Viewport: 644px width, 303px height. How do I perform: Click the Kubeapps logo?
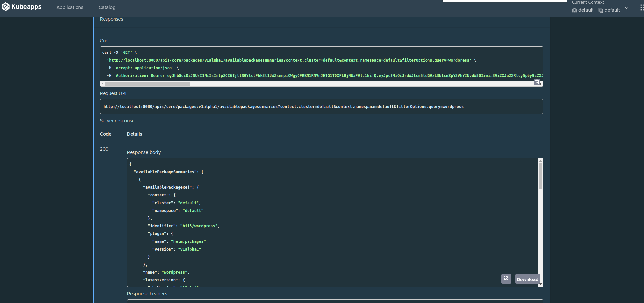pyautogui.click(x=21, y=6)
